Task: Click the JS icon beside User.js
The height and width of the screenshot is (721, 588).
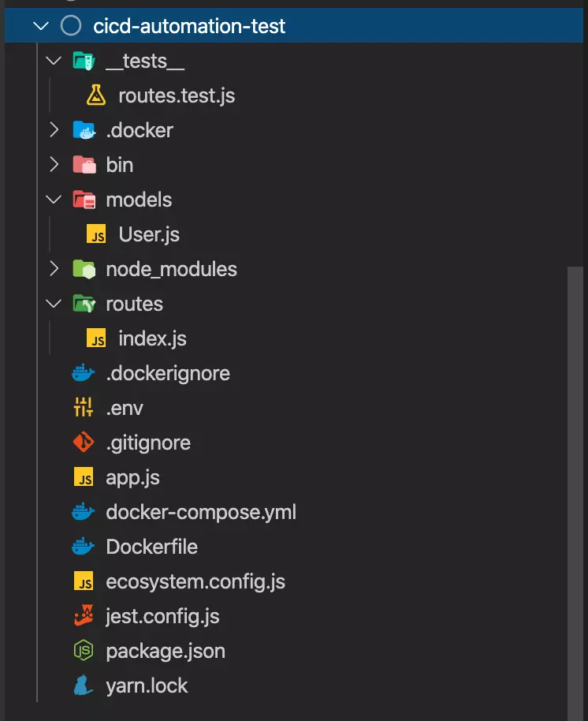Action: click(95, 233)
